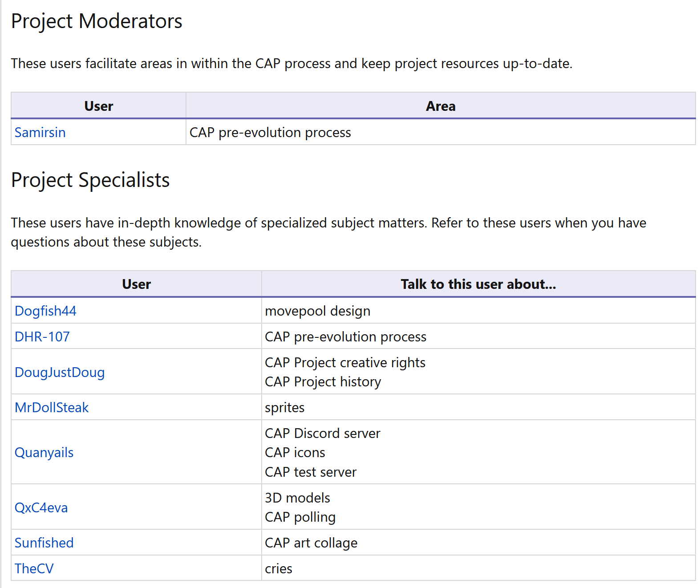Visit the DHR-107 user link
The height and width of the screenshot is (588, 700).
click(x=42, y=337)
